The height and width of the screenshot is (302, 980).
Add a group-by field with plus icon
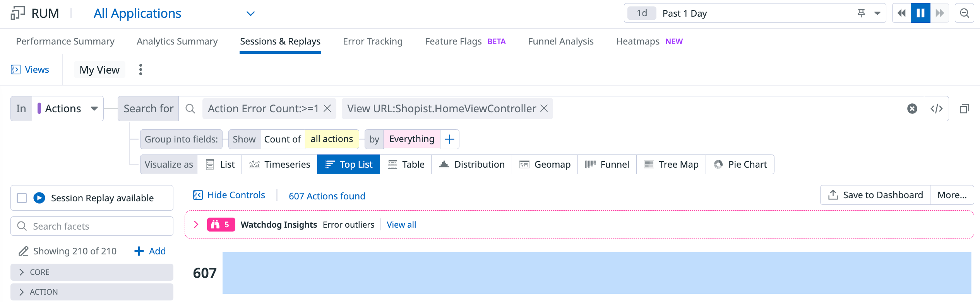449,139
